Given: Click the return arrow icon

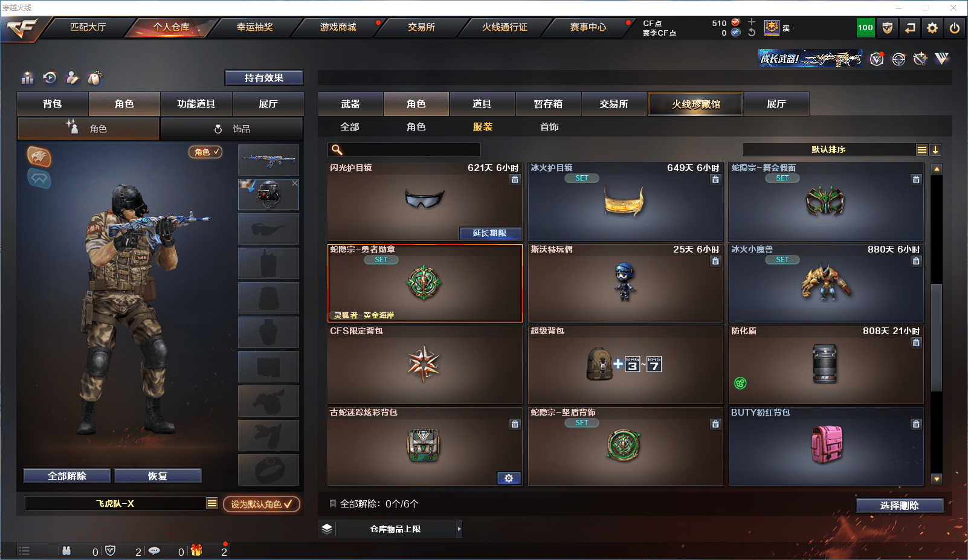Looking at the screenshot, I should [x=910, y=28].
